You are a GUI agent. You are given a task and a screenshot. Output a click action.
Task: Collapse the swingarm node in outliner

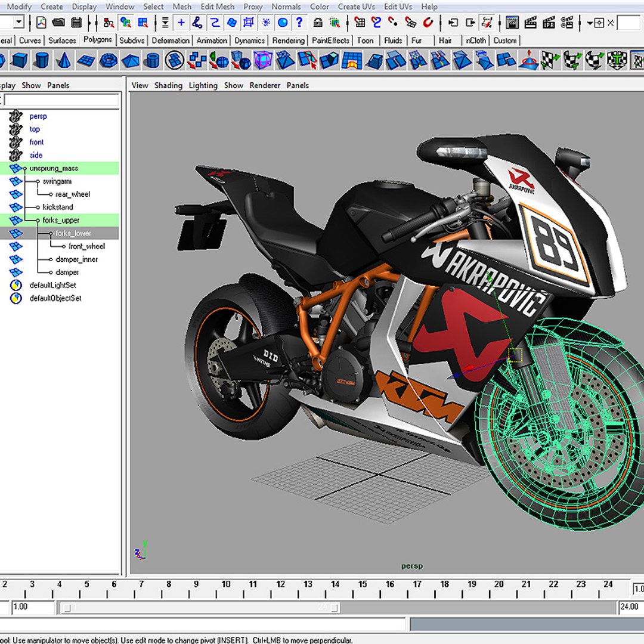coord(38,181)
